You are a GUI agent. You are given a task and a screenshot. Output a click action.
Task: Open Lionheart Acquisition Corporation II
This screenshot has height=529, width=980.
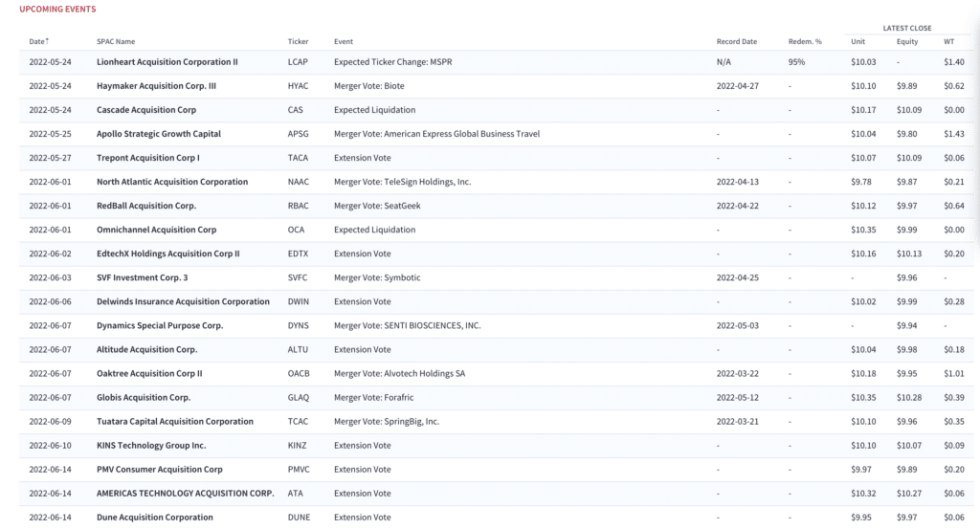point(167,62)
